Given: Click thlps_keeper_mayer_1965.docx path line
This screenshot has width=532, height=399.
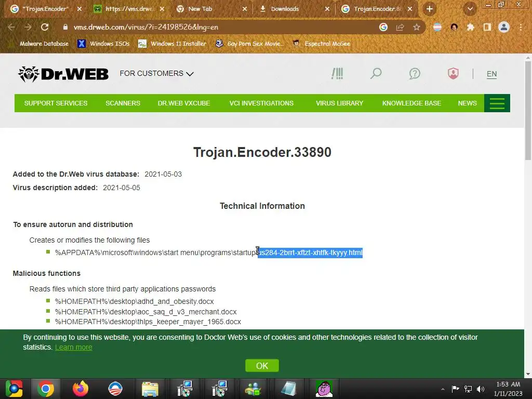Looking at the screenshot, I should [148, 322].
